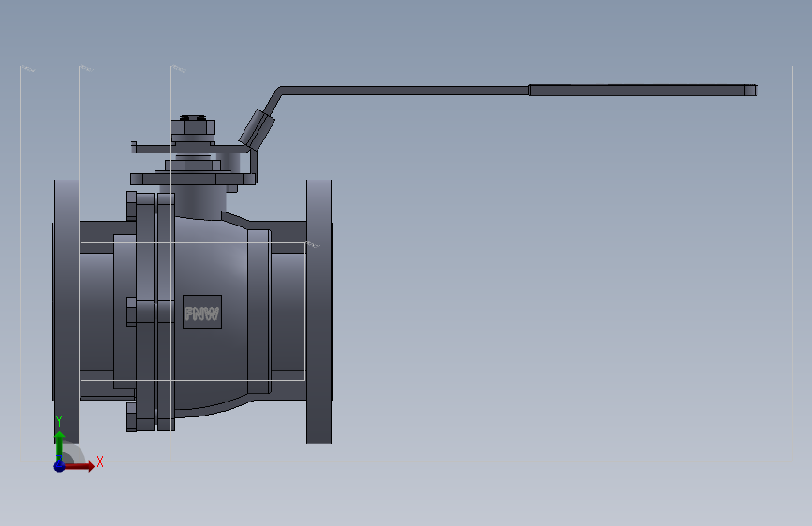Select the handle grip sleeve of the lever
Screen dimensions: 812x526
642,91
